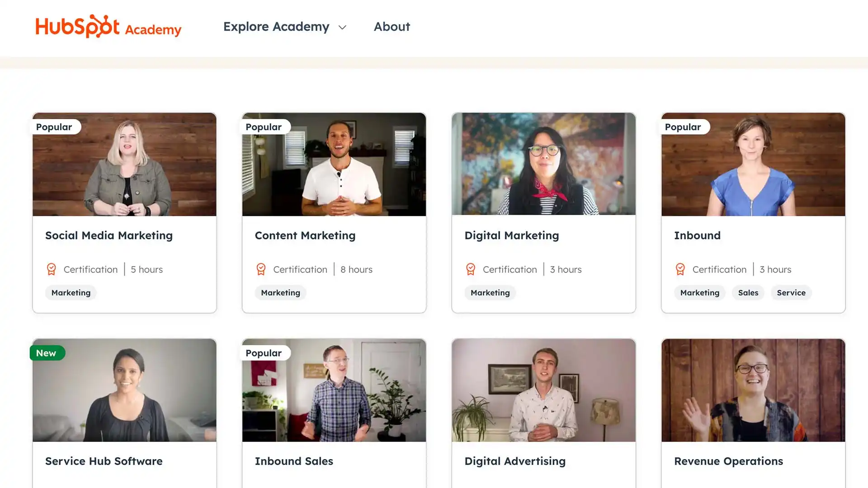Click Marketing tag under Social Media Marketing
The image size is (868, 488).
[71, 293]
